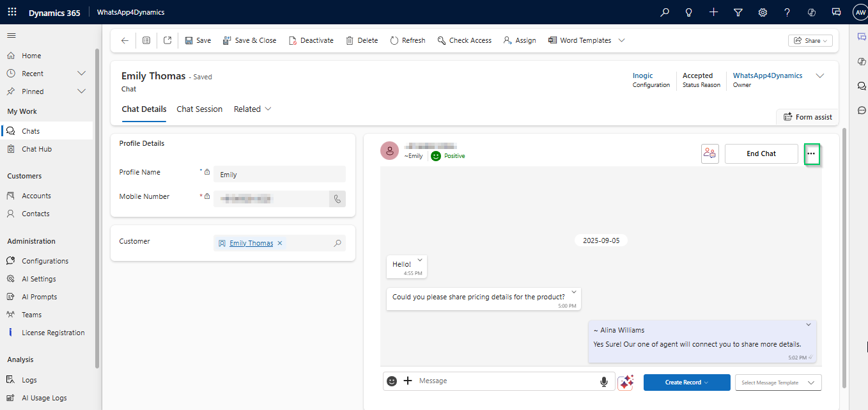Click the phone call icon beside Mobile Number

[337, 199]
